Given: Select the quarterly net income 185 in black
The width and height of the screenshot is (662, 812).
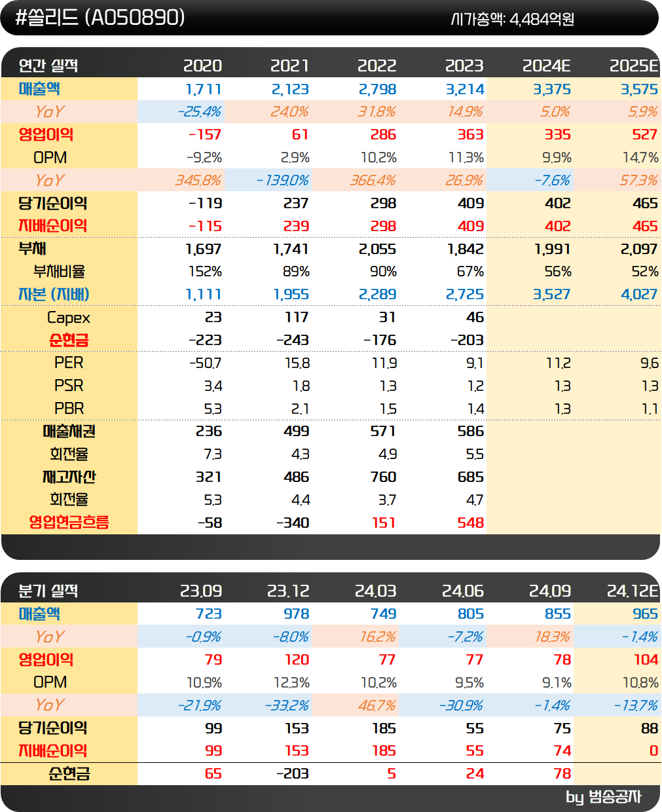Looking at the screenshot, I should [x=384, y=728].
